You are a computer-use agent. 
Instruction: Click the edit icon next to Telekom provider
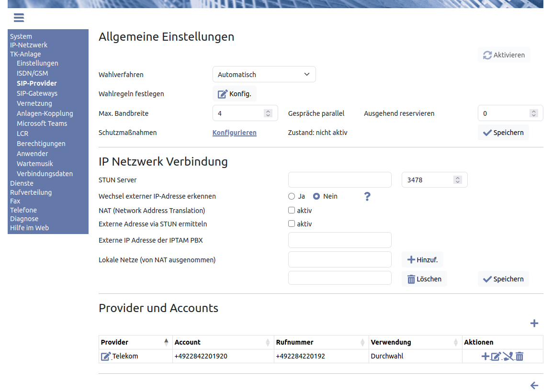click(106, 356)
